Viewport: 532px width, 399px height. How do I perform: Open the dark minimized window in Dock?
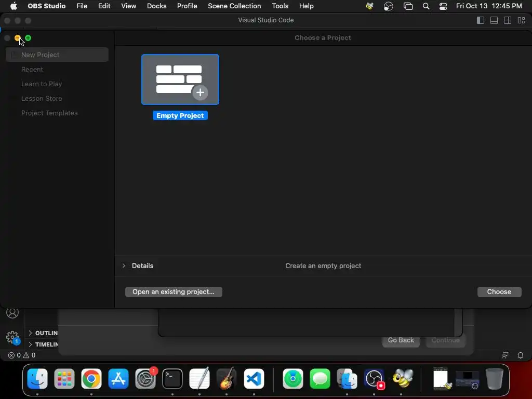(x=468, y=379)
